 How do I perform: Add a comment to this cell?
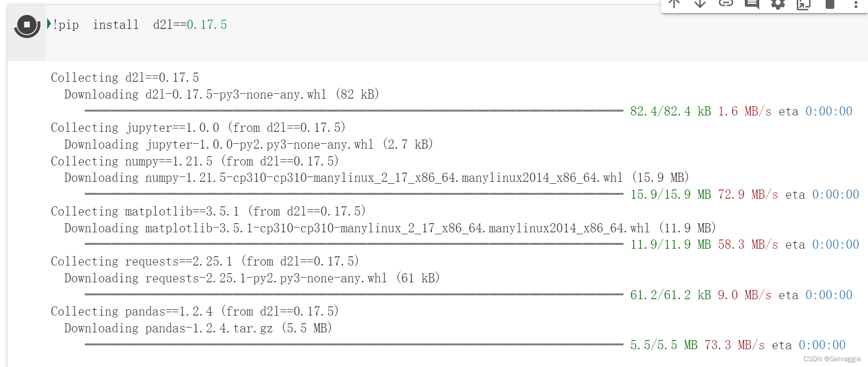point(752,4)
